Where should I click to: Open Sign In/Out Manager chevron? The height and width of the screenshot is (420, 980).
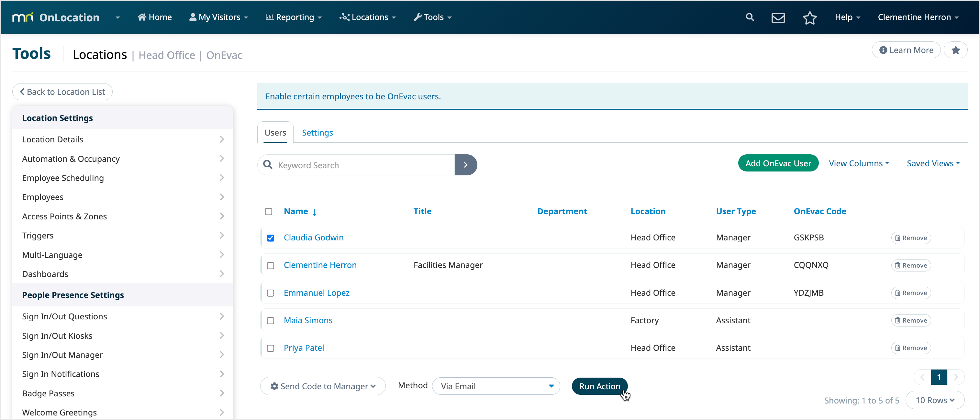222,355
